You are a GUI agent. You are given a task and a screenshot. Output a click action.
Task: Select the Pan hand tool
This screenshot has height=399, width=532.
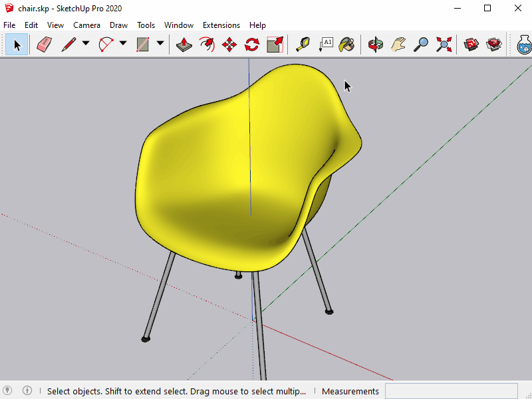click(398, 45)
